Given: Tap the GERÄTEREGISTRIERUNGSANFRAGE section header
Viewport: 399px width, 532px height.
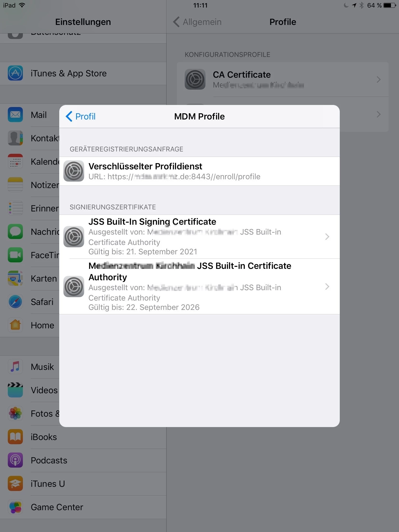Looking at the screenshot, I should [127, 149].
